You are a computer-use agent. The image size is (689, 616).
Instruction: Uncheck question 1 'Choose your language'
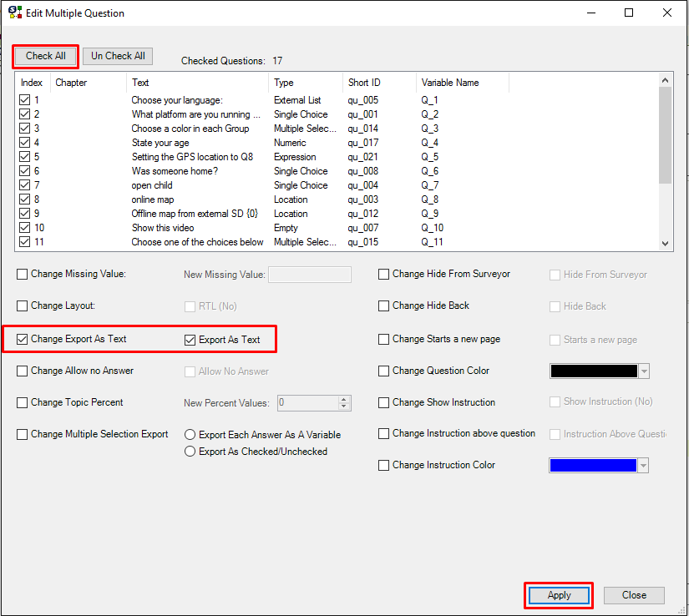pyautogui.click(x=24, y=100)
